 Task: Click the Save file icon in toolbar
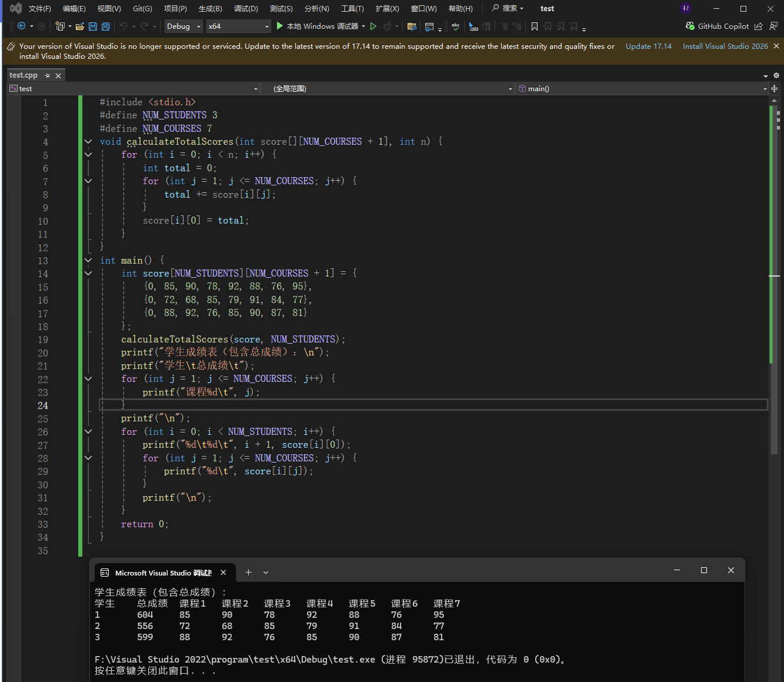coord(93,26)
